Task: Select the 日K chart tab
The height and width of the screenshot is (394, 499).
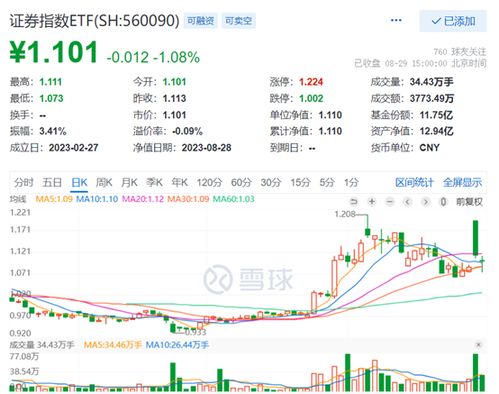Action: tap(79, 183)
